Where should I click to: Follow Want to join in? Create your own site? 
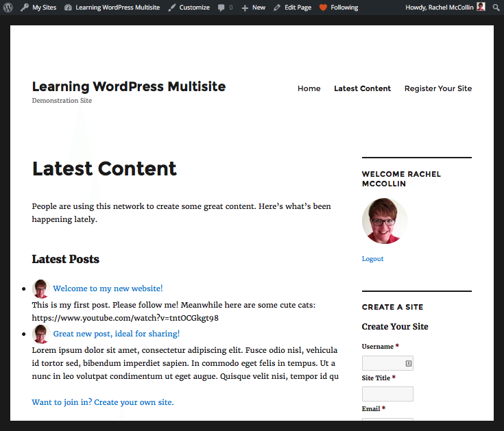coord(103,402)
